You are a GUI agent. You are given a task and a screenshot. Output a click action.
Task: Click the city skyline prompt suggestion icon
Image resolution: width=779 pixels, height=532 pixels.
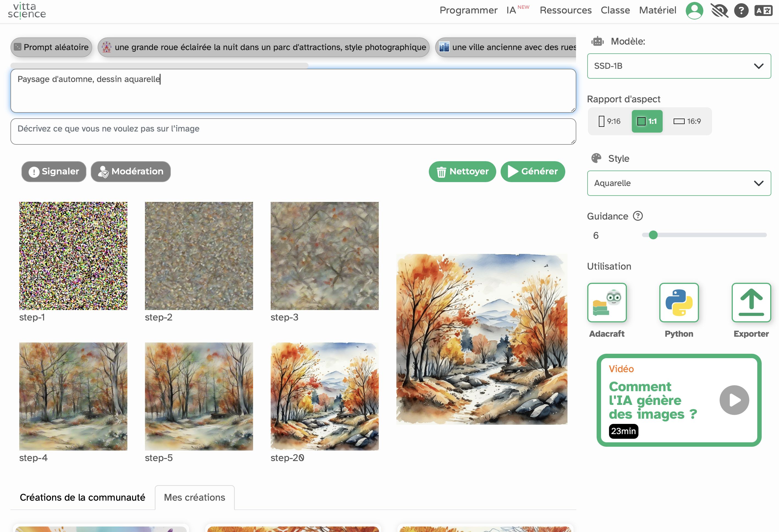(444, 47)
